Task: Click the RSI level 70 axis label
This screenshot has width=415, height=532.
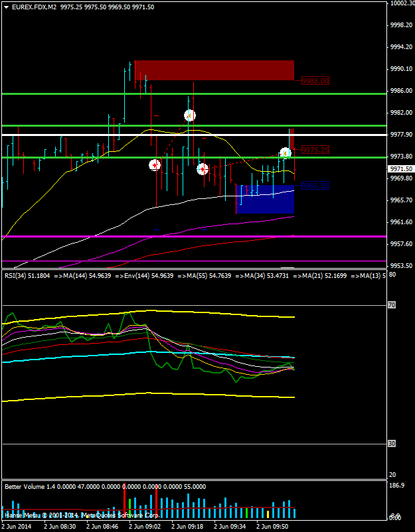Action: point(392,305)
